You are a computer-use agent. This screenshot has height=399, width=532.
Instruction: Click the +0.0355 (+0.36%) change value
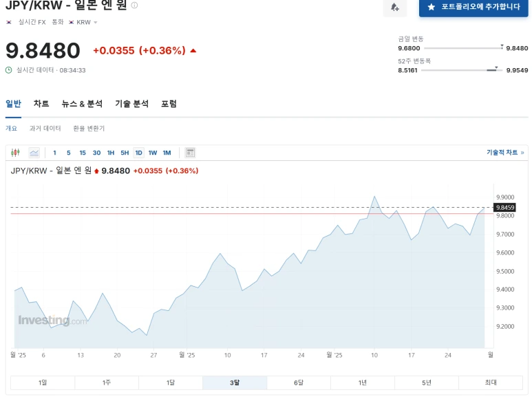(139, 50)
